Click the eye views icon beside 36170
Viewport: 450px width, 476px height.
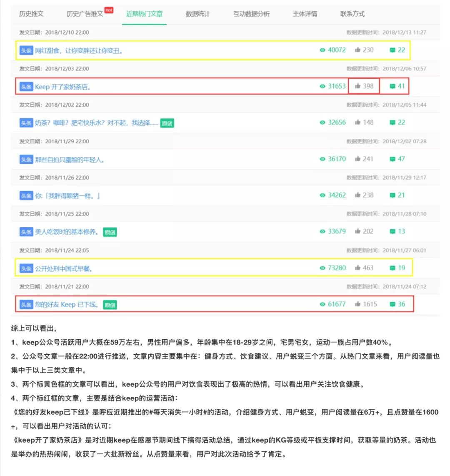coord(322,159)
